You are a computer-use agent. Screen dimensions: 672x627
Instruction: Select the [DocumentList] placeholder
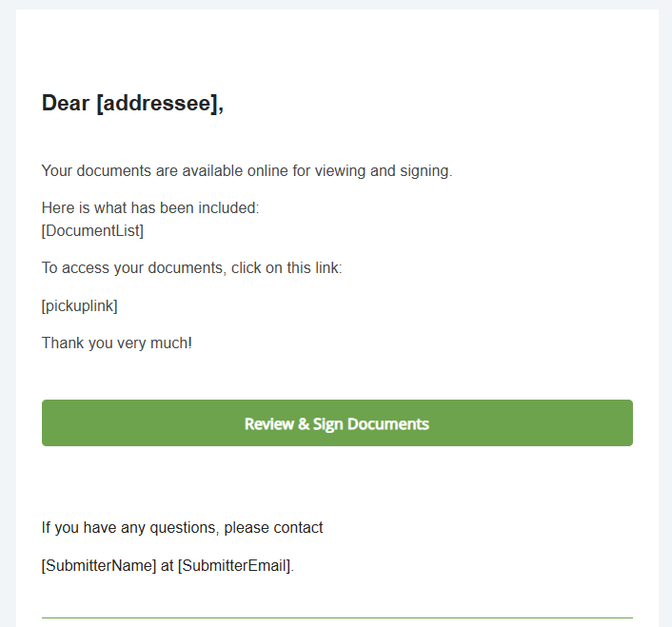[92, 229]
